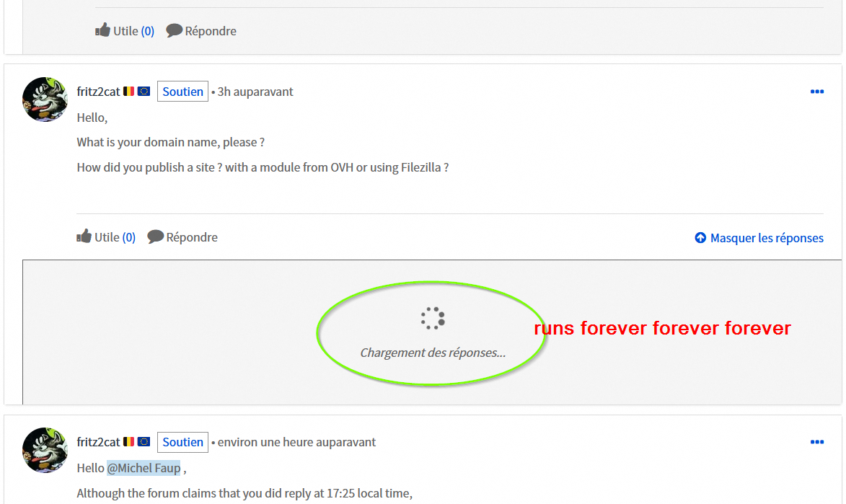846x504 pixels.
Task: Open three-dot menu on the 3h auparavant post
Action: 817,92
